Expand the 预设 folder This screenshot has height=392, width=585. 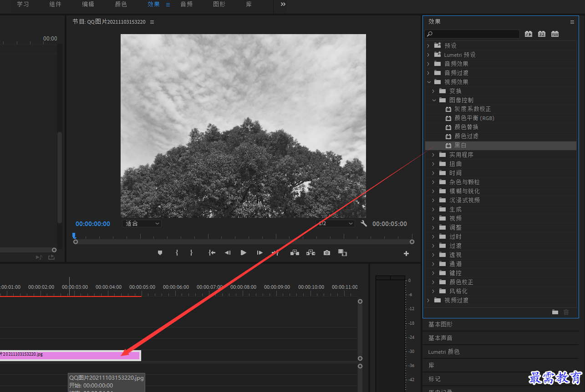coord(428,45)
